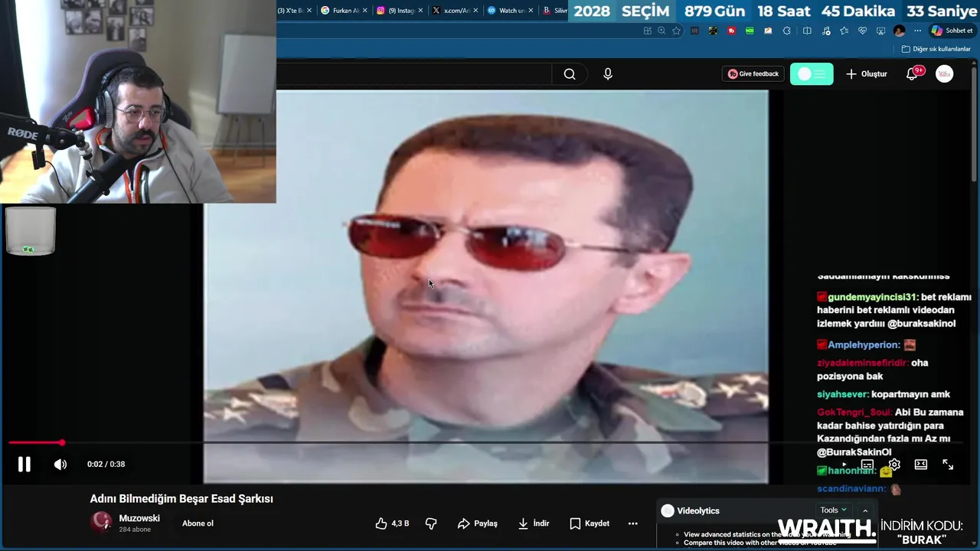Image resolution: width=980 pixels, height=551 pixels.
Task: Open YouTube search magnifier icon
Action: coord(570,74)
